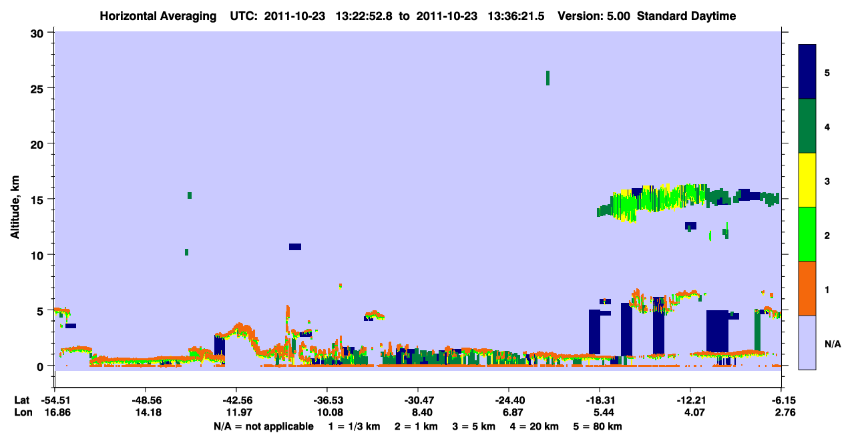The width and height of the screenshot is (868, 445).
Task: Click latitude value -30.47
Action: point(418,400)
